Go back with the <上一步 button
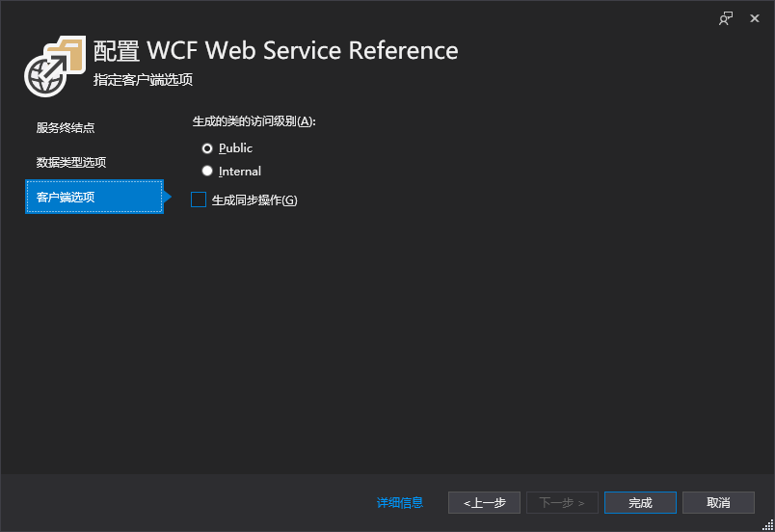This screenshot has width=775, height=532. [484, 503]
